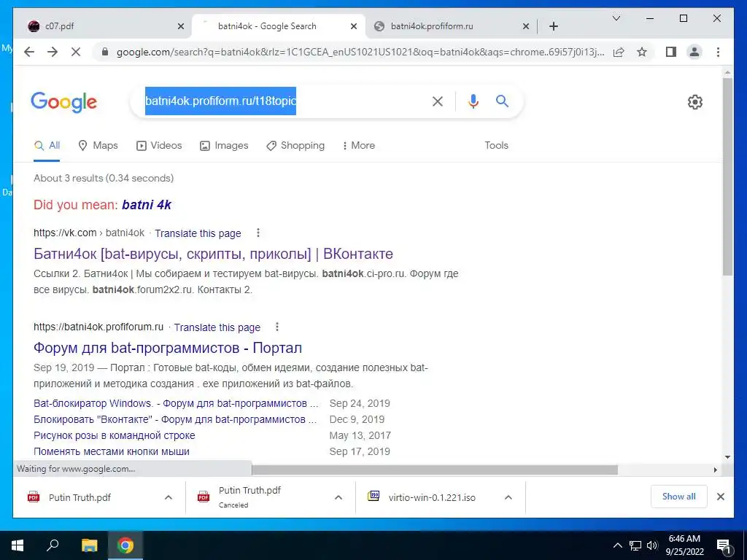Close the batni4ok.profiform.ru tab
Image resolution: width=747 pixels, height=560 pixels.
pos(526,26)
